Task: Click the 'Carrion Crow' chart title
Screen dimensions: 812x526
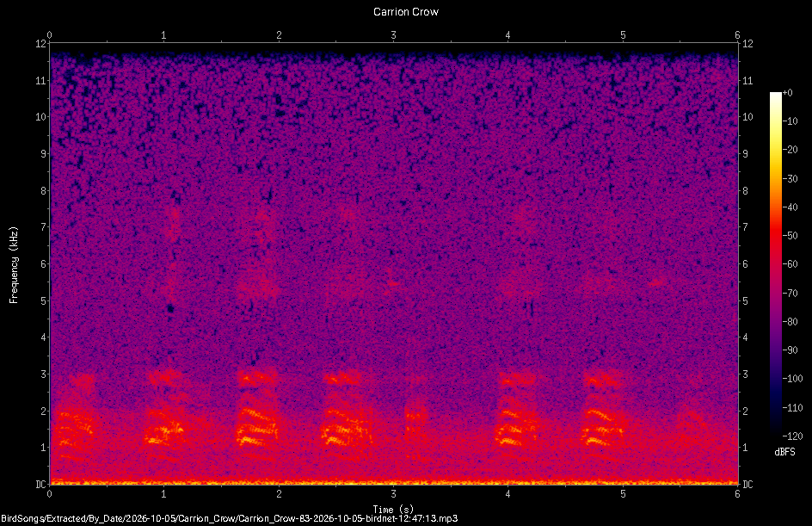Action: [405, 11]
